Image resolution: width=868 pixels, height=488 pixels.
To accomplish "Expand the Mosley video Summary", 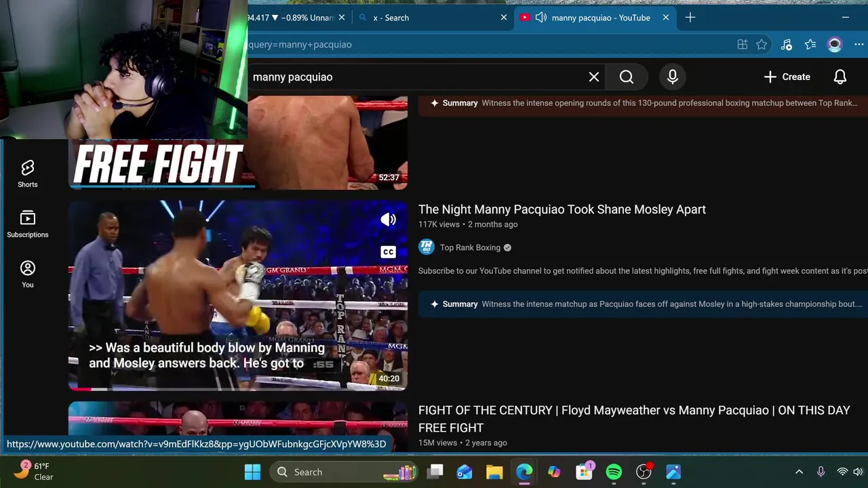I will [x=643, y=304].
